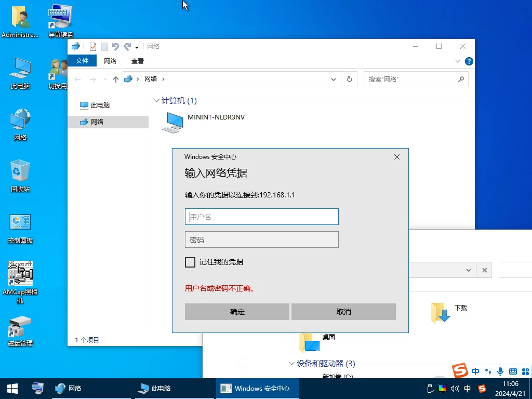Screen dimensions: 532x399
Task: Close the Windows 安全中心 dialog
Action: tap(397, 157)
